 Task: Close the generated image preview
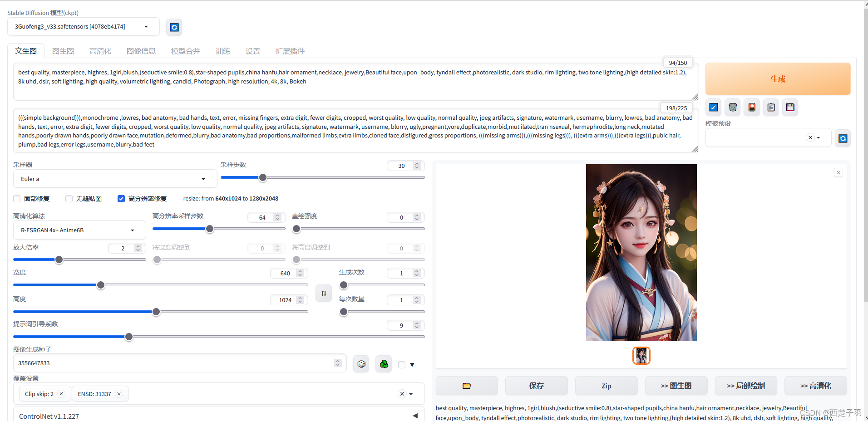click(838, 172)
